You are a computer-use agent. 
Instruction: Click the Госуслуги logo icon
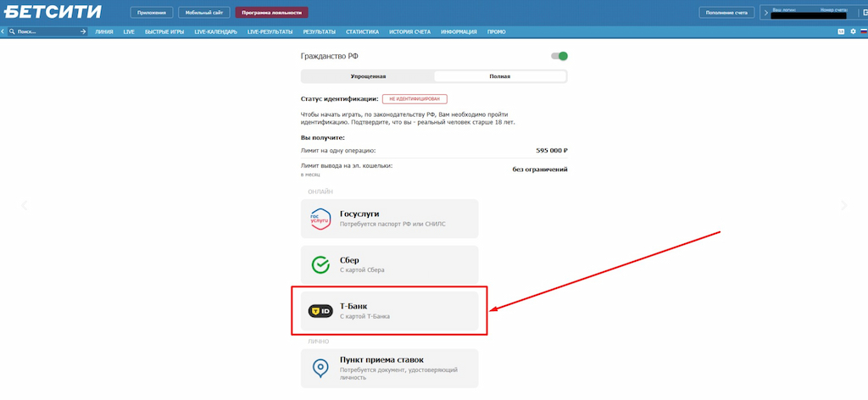(x=320, y=219)
